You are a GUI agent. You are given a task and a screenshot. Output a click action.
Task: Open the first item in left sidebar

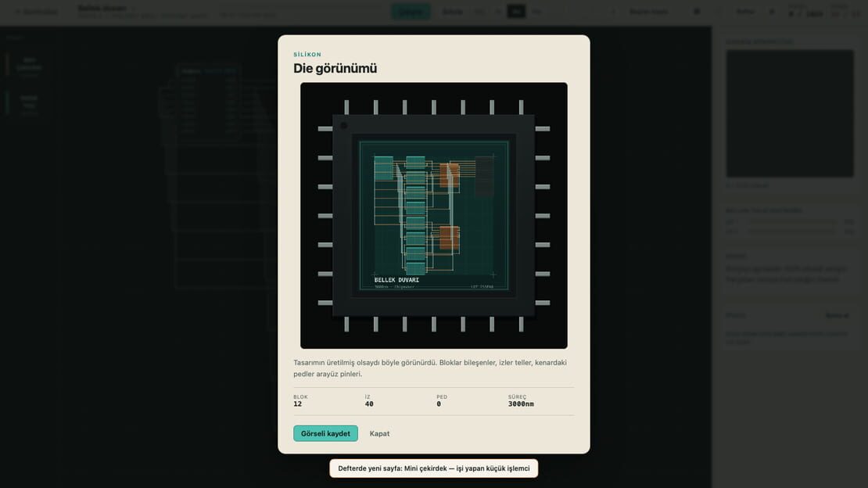coord(29,65)
